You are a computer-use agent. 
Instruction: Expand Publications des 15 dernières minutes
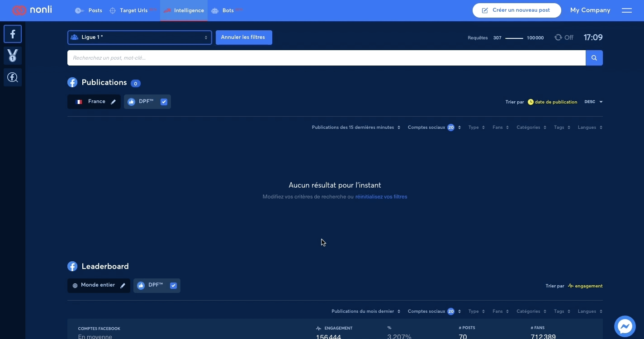pos(356,127)
